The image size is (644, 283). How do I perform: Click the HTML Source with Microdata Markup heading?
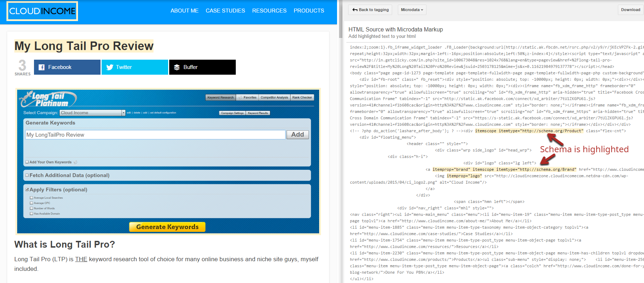click(x=396, y=29)
